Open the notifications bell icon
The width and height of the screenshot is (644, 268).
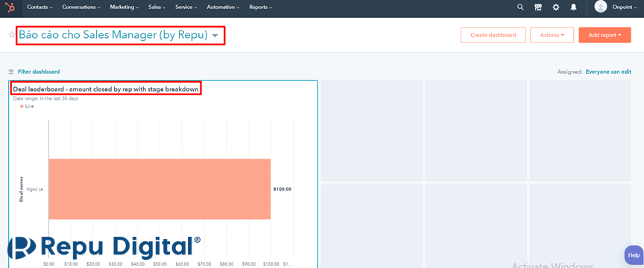pos(573,7)
